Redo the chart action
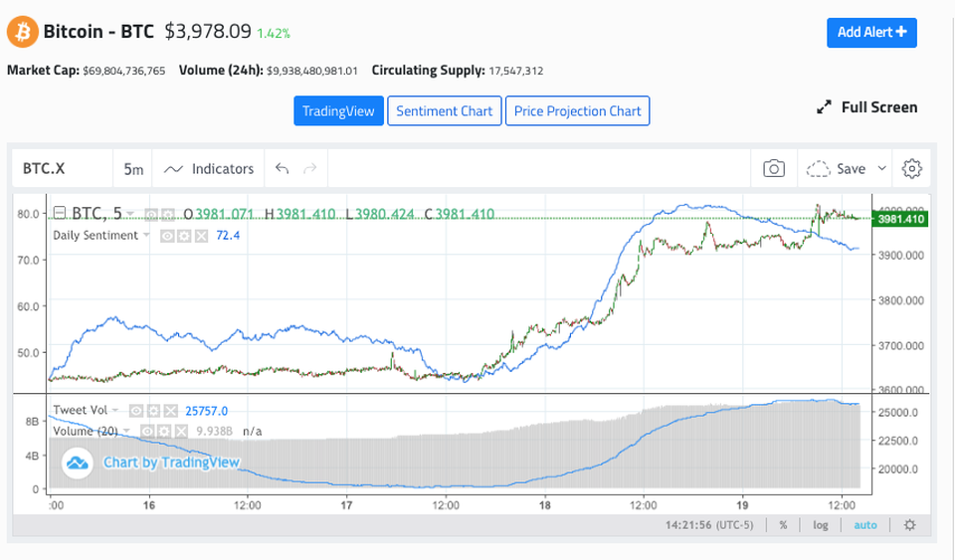 [310, 169]
